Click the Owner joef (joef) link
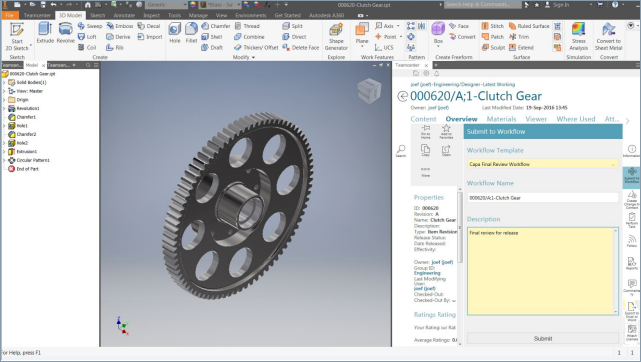 [x=438, y=108]
